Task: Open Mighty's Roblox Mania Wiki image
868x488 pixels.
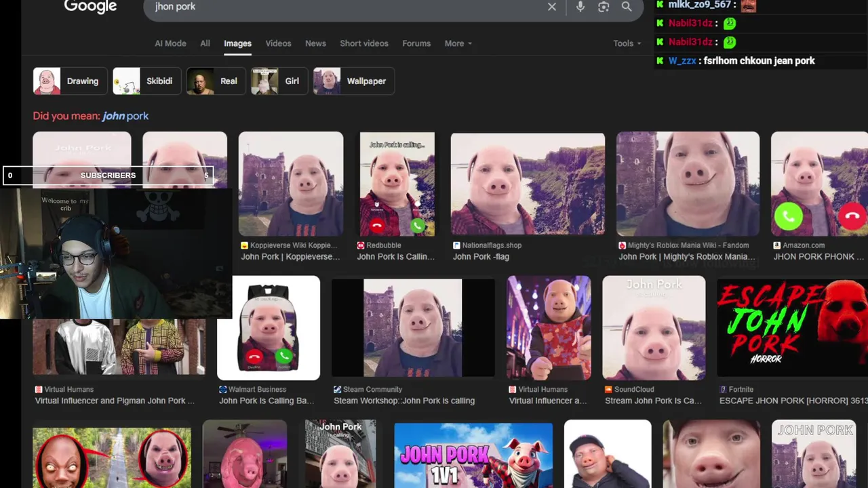Action: coord(688,184)
